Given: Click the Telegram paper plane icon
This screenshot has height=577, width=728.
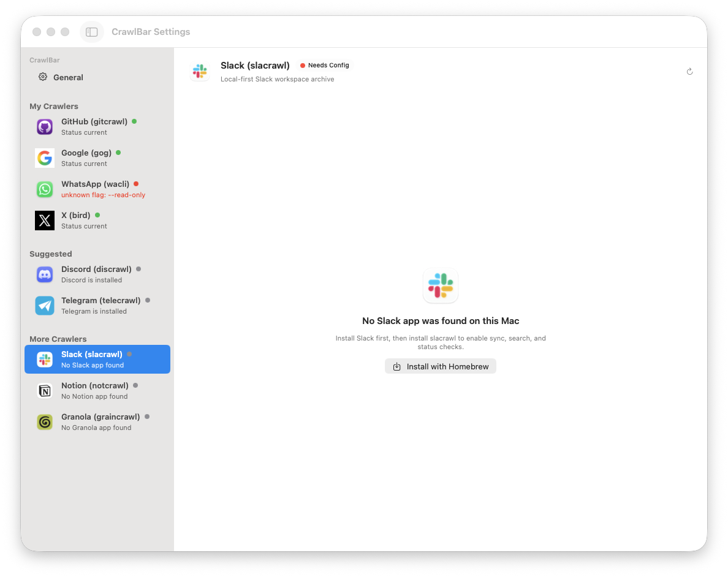Looking at the screenshot, I should tap(45, 306).
